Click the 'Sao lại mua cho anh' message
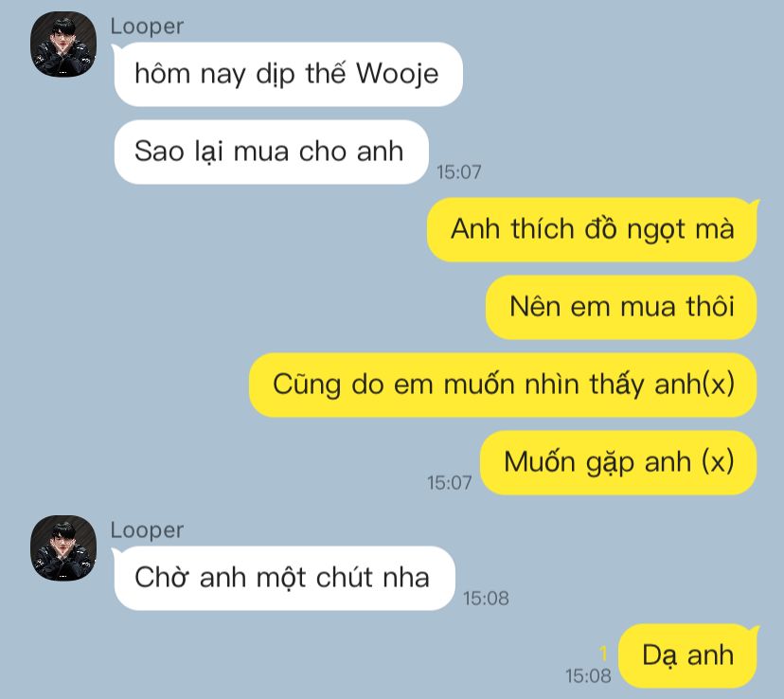The width and height of the screenshot is (784, 699). (271, 152)
